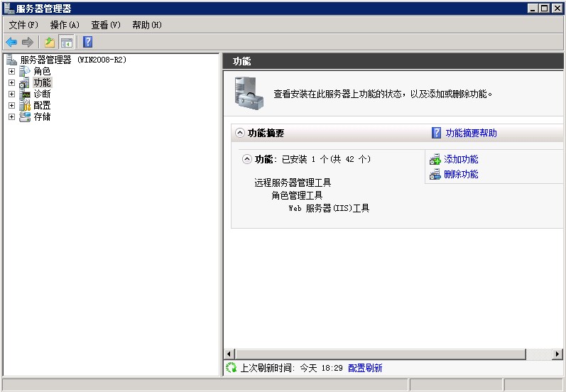Click the green refresh icon at bottom
This screenshot has height=392, width=566.
(231, 368)
